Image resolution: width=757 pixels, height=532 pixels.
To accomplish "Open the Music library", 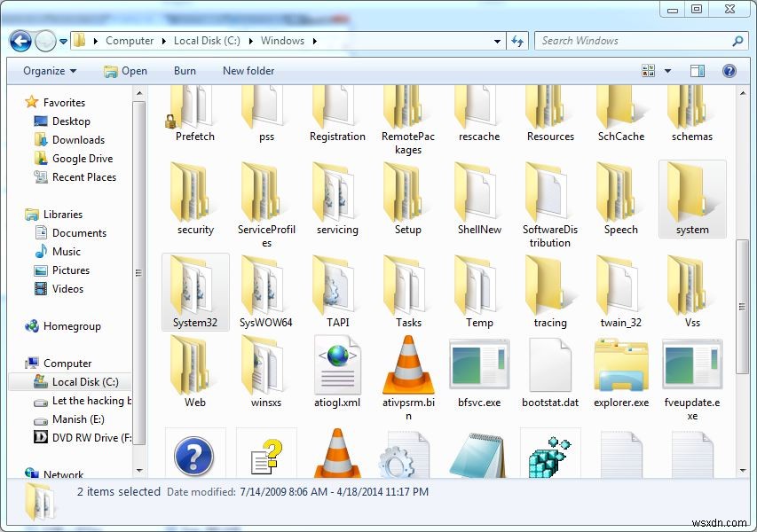I will (58, 251).
